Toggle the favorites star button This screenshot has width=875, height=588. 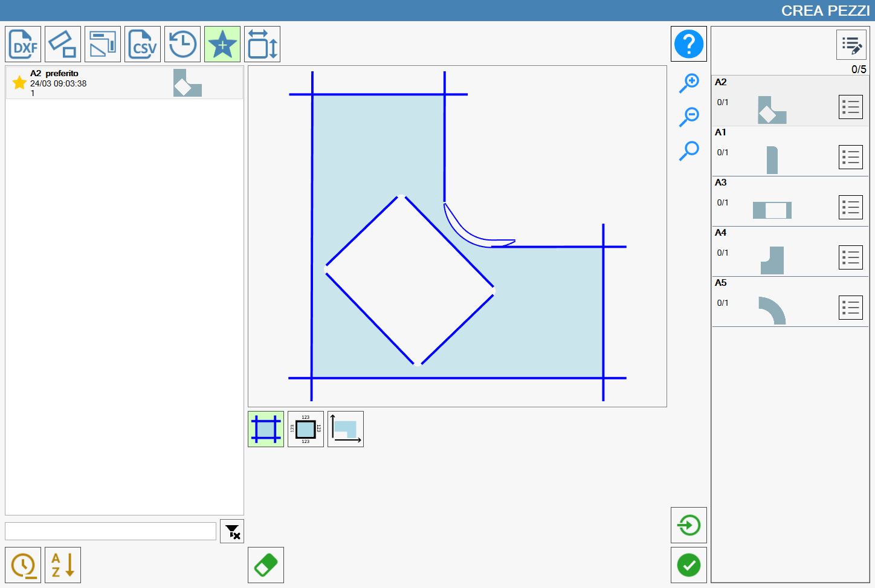click(222, 44)
